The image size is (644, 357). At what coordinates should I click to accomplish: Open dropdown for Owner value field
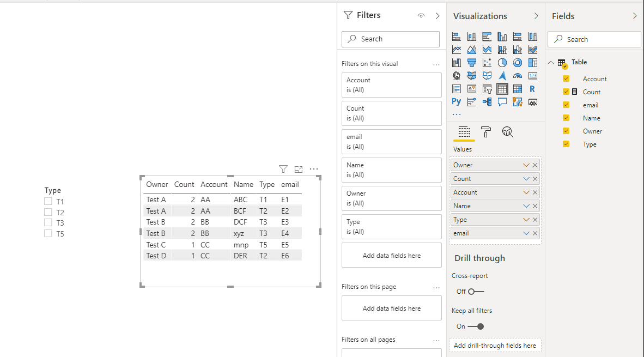coord(526,165)
